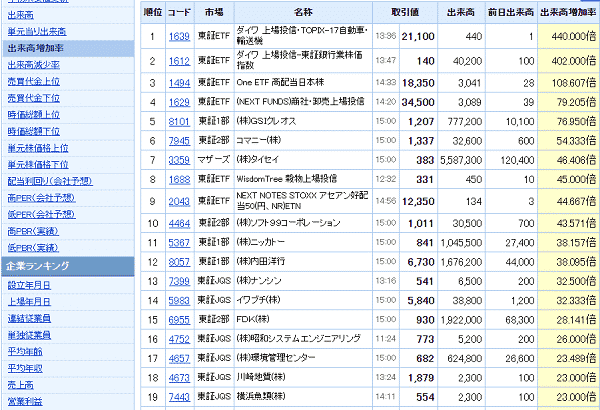The height and width of the screenshot is (410, 600).
Task: Click the コード column header
Action: coord(179,12)
